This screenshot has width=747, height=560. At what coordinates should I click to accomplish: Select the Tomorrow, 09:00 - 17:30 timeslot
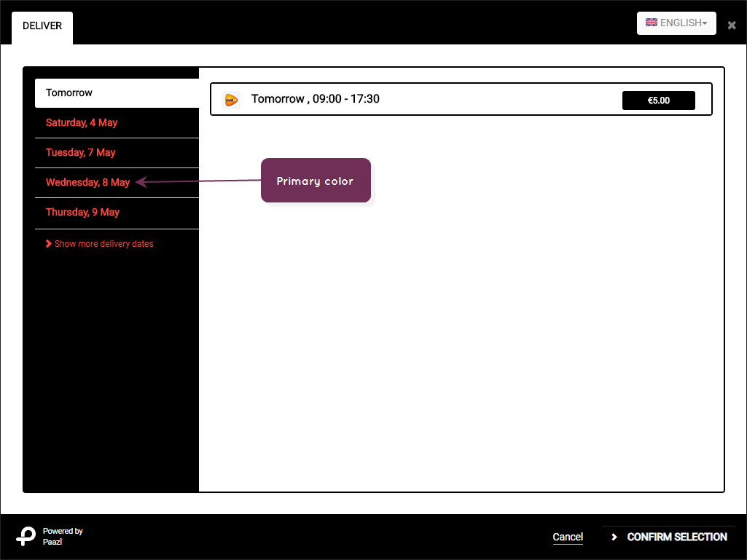(461, 99)
